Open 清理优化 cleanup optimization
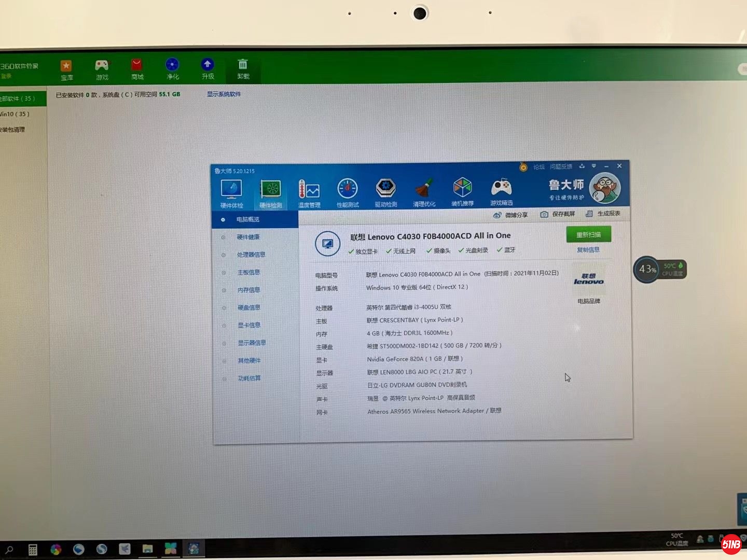This screenshot has height=560, width=747. point(424,192)
